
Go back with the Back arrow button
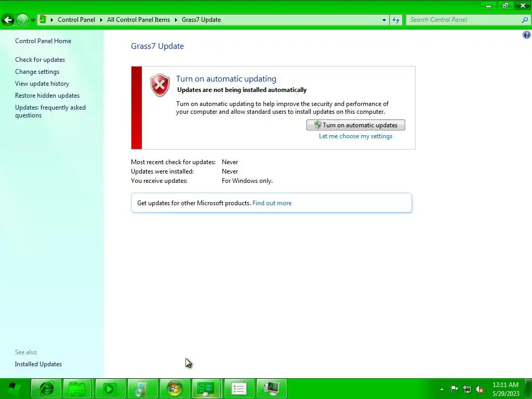[x=8, y=20]
